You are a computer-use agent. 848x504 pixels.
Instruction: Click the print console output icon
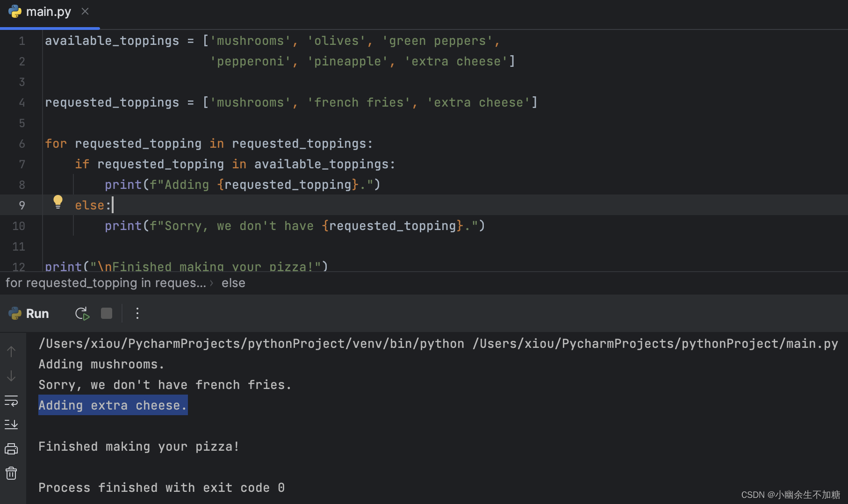[x=11, y=449]
